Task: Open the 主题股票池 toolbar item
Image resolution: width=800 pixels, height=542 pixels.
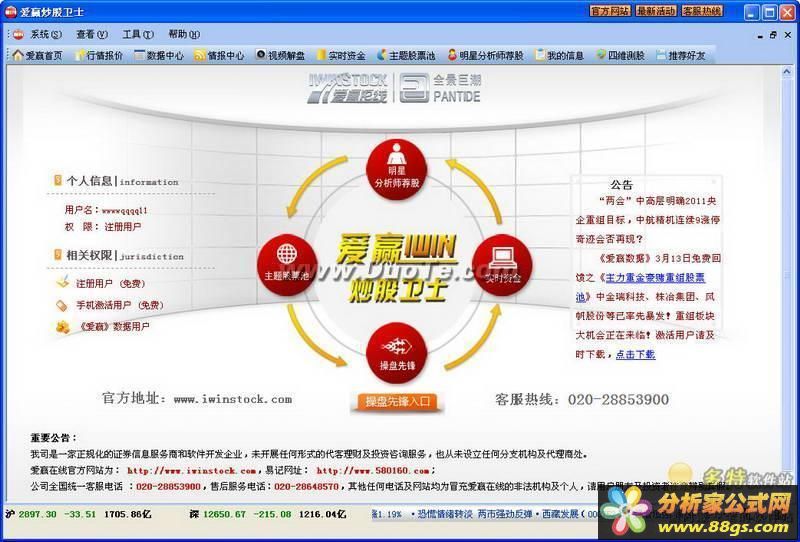Action: [406, 55]
